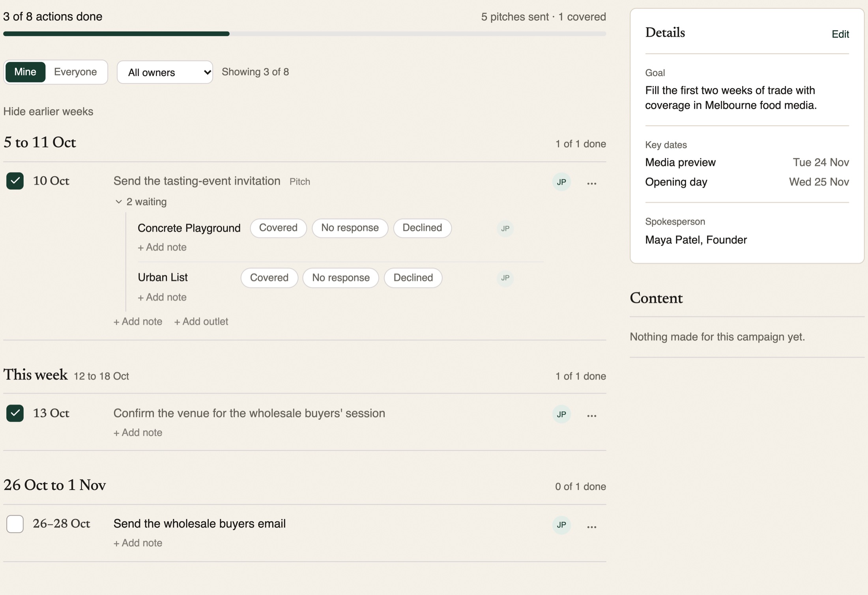Open the JP owner avatar on tasting-event invitation
This screenshot has height=595, width=868.
(x=561, y=182)
